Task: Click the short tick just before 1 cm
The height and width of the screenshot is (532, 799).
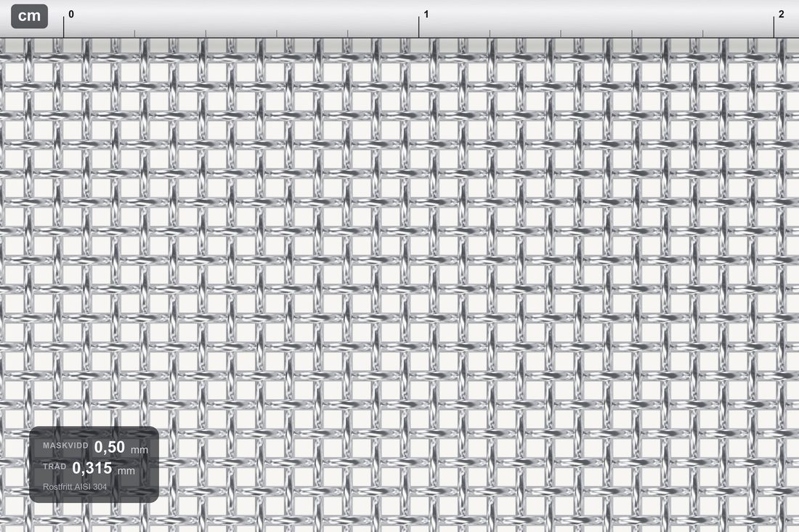Action: click(348, 33)
